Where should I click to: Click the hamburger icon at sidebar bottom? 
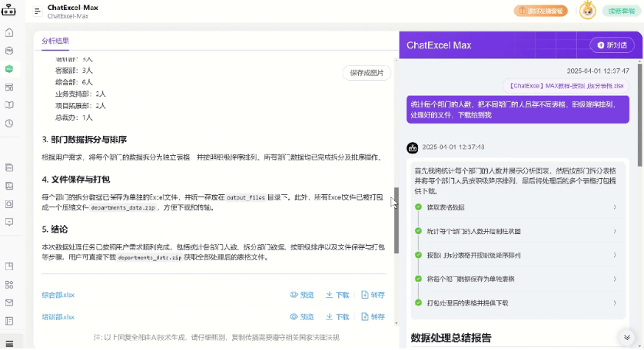(9, 344)
